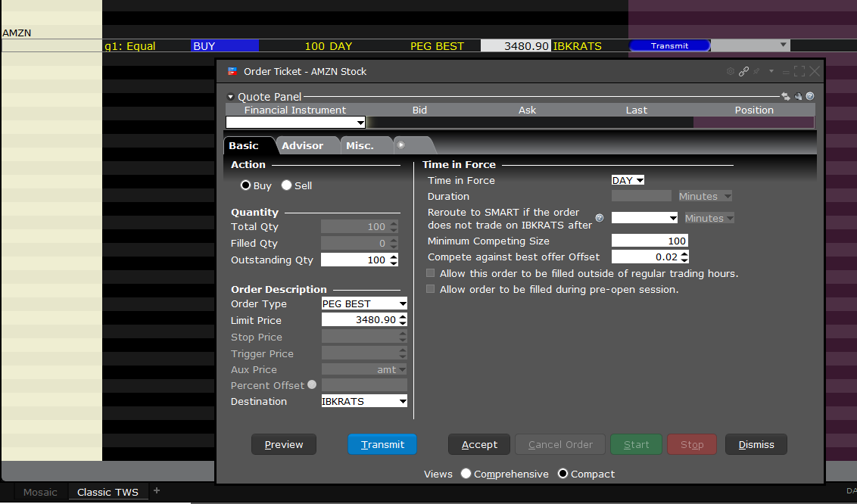857x504 pixels.
Task: Click the BUY cell in order row
Action: (225, 46)
